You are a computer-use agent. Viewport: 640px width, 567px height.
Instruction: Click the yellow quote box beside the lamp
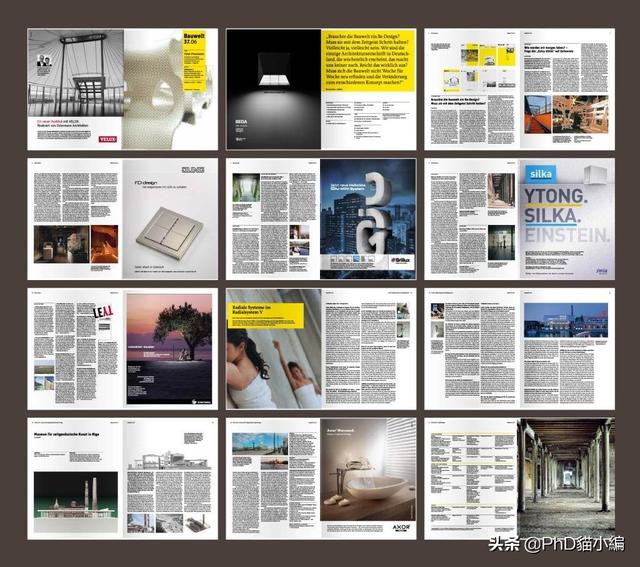click(x=367, y=61)
